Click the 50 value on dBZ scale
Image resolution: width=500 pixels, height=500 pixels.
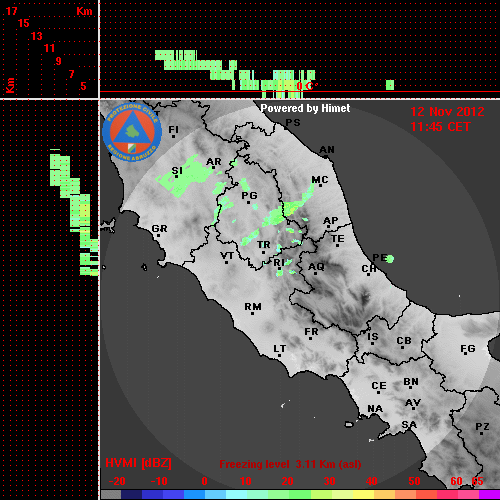point(414,481)
